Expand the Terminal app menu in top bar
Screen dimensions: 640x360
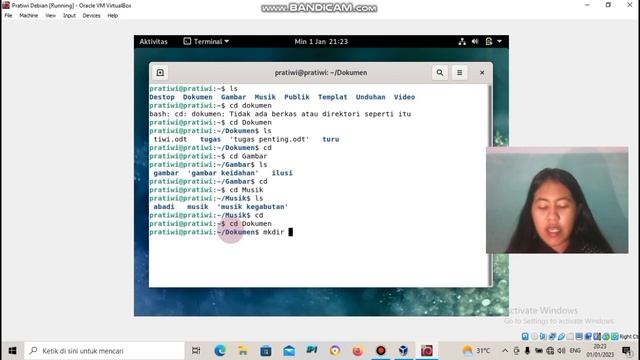206,42
